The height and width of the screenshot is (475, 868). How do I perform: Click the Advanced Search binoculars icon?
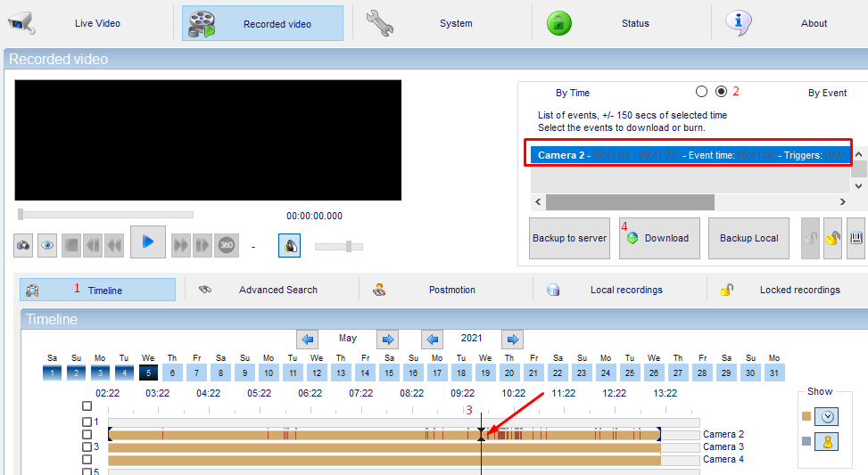tap(205, 290)
